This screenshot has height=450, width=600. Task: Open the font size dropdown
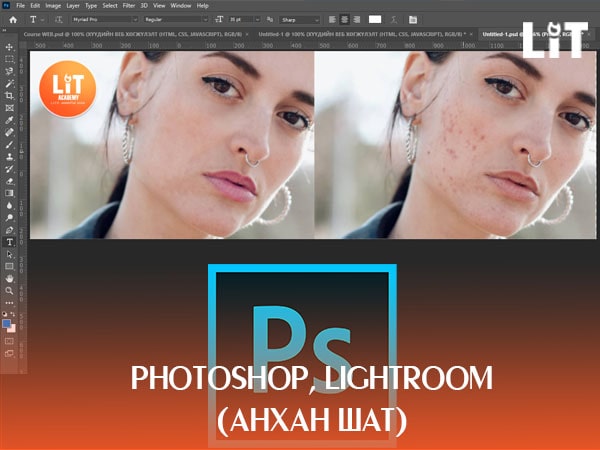click(x=258, y=20)
